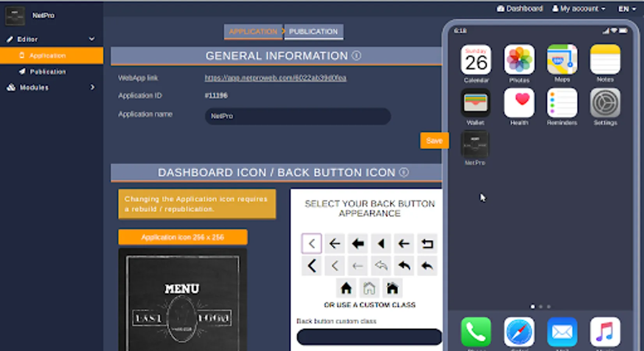Open the Calendar app in phone preview
This screenshot has width=644, height=351.
point(476,60)
